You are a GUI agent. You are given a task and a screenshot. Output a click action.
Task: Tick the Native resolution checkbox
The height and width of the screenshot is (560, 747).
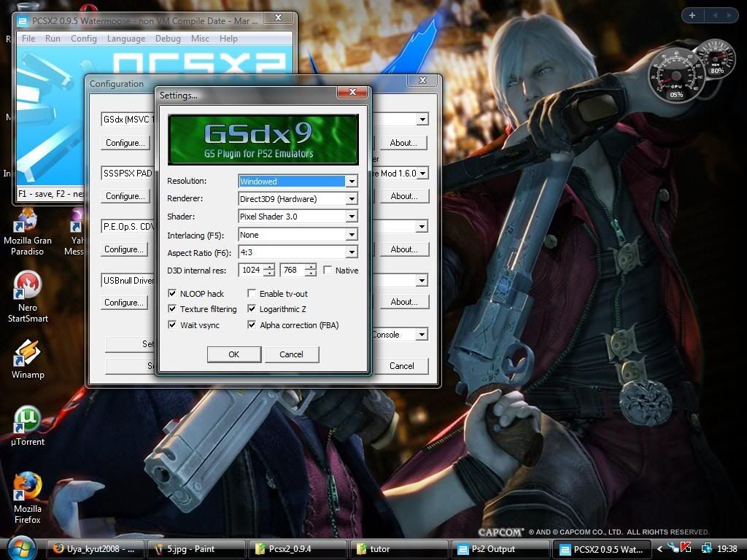point(328,270)
